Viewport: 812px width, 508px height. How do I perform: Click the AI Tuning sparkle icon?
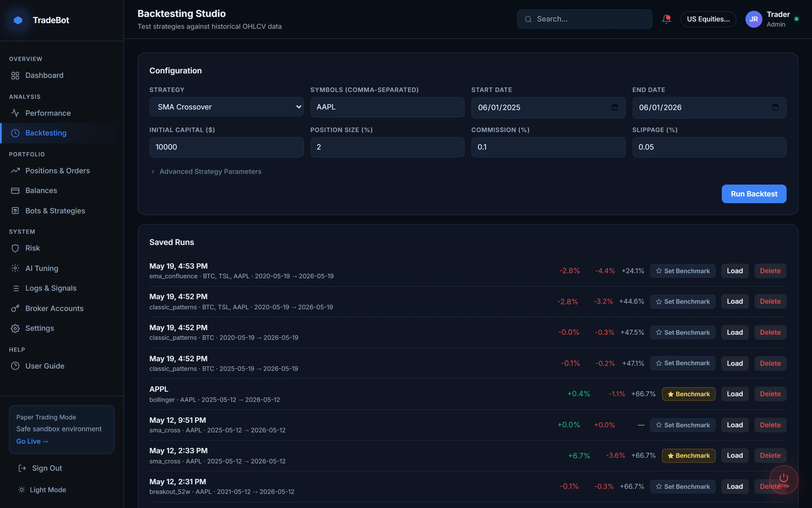(15, 268)
